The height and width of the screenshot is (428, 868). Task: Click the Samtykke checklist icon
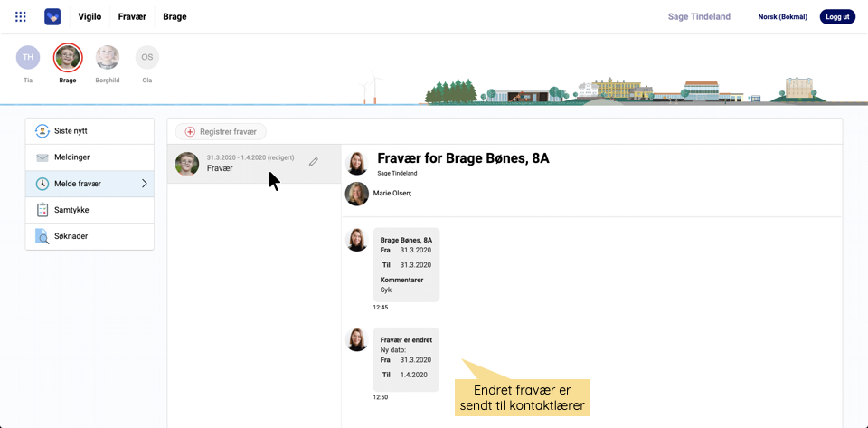click(x=42, y=210)
